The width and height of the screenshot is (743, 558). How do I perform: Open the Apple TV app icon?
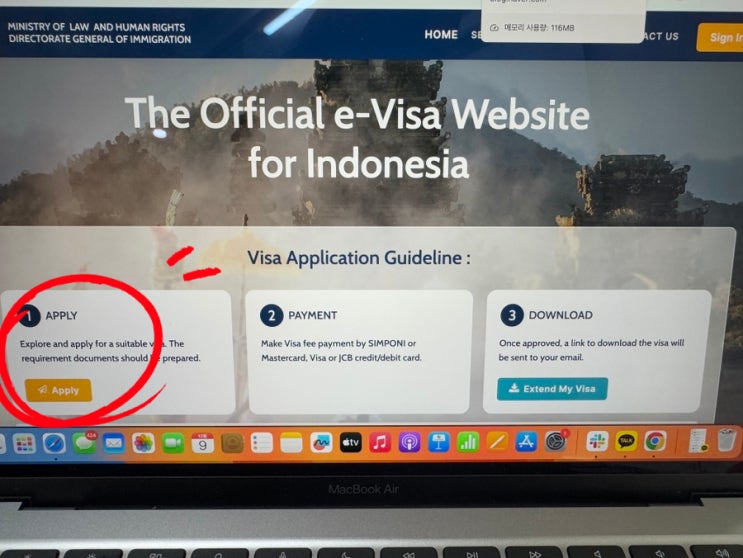[351, 443]
